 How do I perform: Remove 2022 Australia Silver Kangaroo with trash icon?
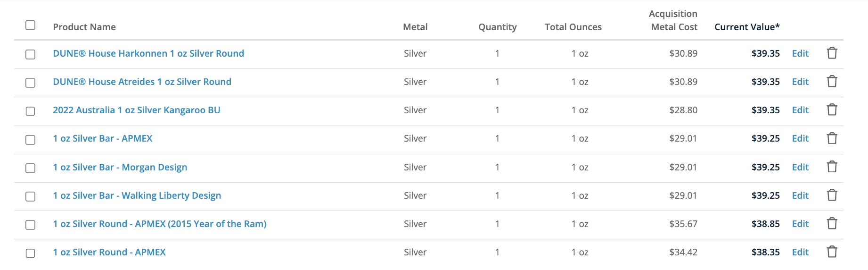click(x=832, y=110)
